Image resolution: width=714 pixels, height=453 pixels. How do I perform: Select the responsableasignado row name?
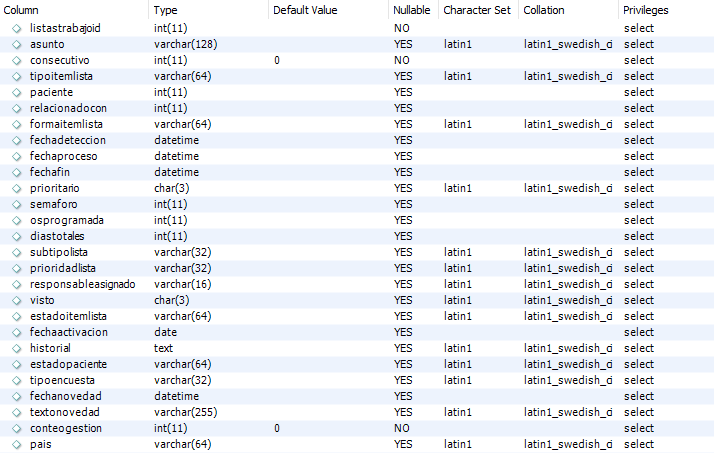point(82,285)
